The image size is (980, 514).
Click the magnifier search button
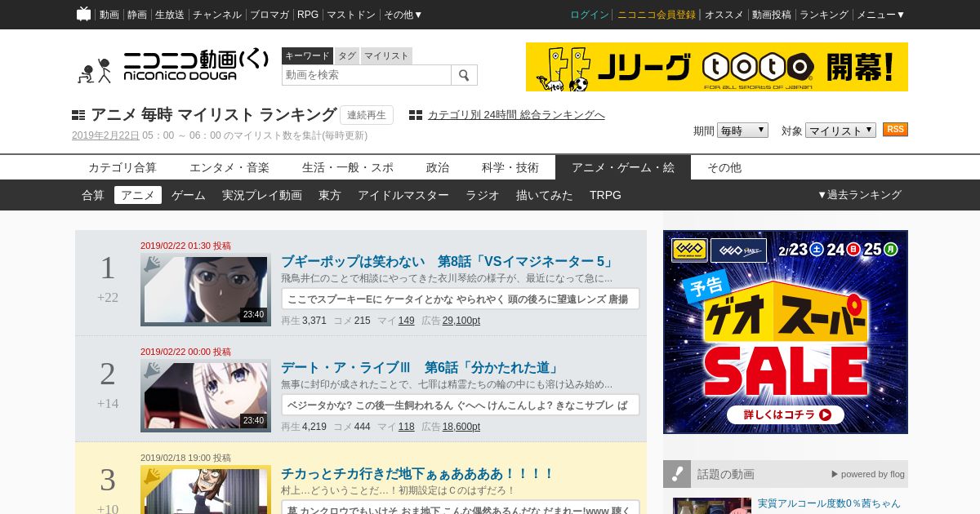(464, 75)
